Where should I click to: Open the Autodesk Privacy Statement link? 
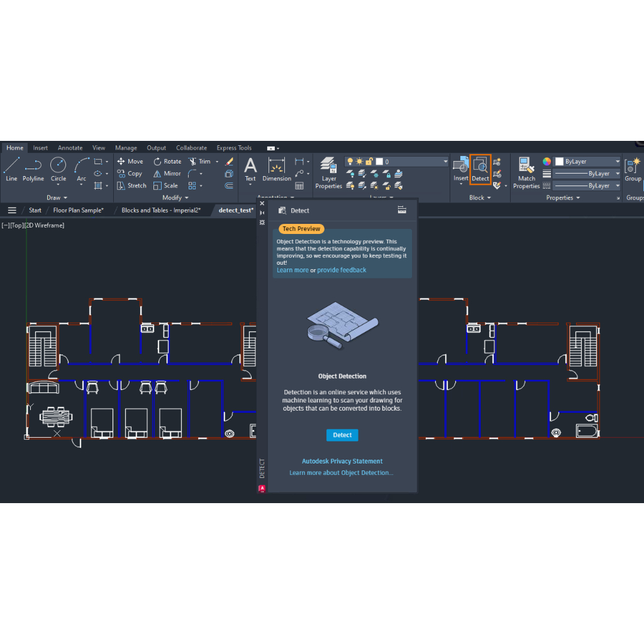click(x=342, y=461)
